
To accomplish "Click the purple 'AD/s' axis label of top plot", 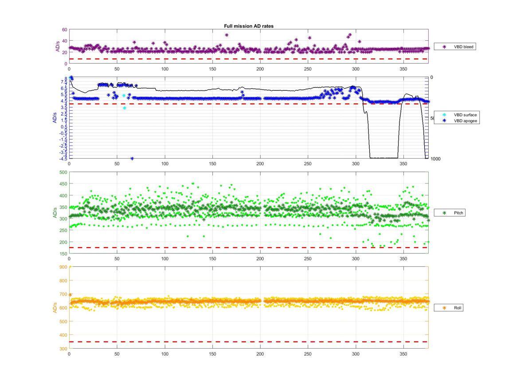I will pyautogui.click(x=57, y=47).
